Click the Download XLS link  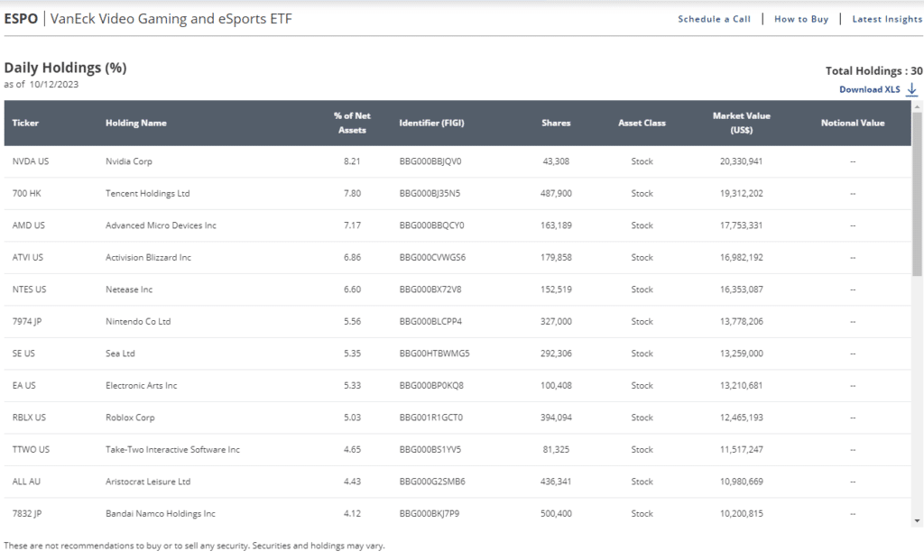click(870, 89)
